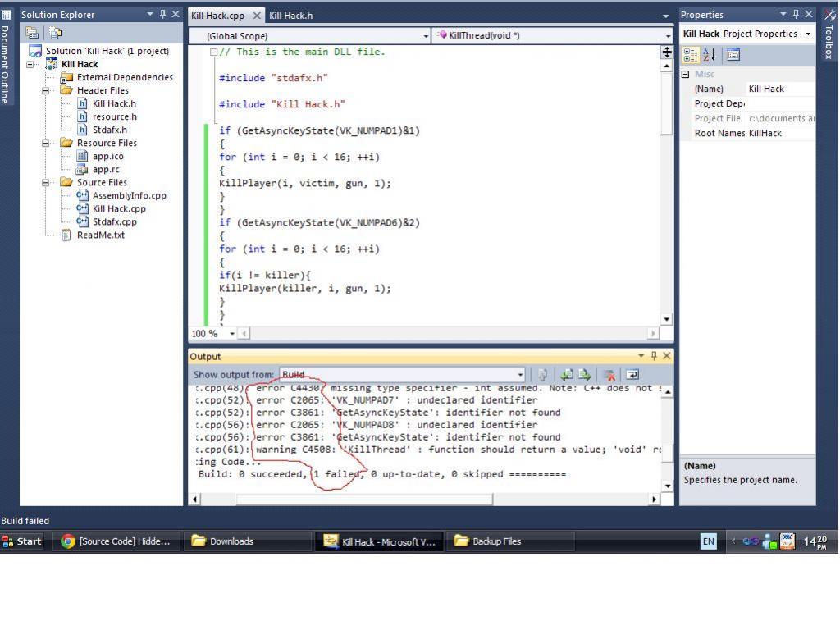Open the Windows Start menu
The image size is (840, 630).
[22, 541]
